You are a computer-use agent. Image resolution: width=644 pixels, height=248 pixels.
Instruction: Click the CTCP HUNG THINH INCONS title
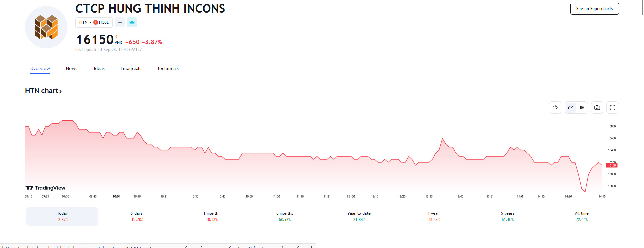[x=150, y=9]
